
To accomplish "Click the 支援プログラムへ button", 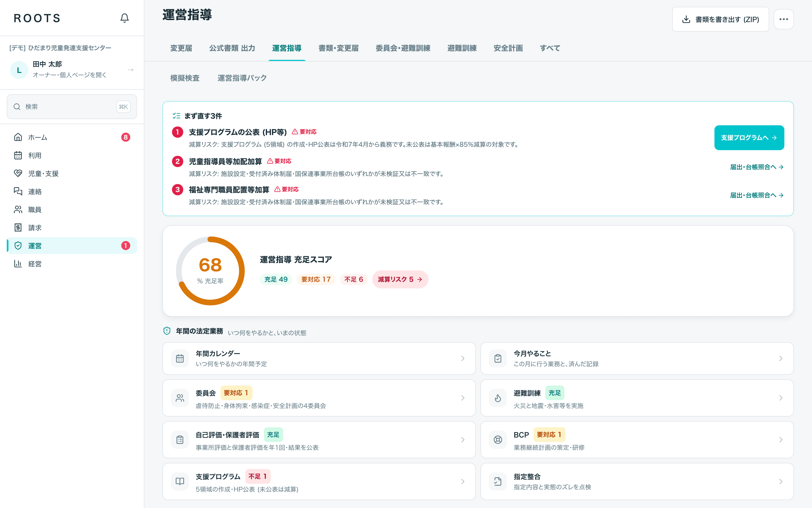I will 749,138.
